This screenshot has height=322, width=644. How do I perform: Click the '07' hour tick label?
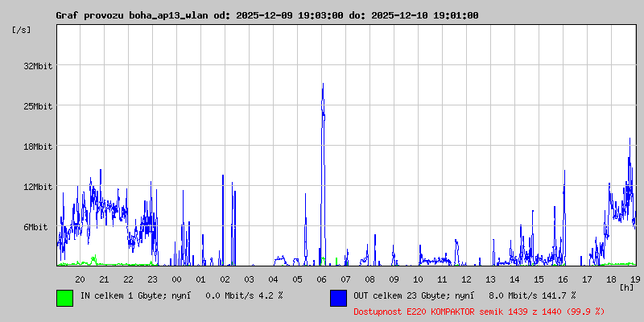[346, 279]
